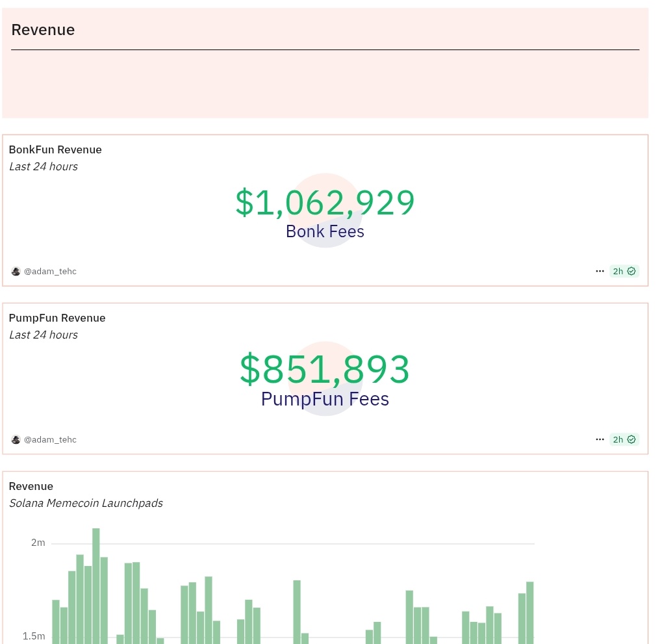Viewport: 662px width, 644px height.
Task: Open three-dot menu on BonkFun Revenue card
Action: pos(600,271)
